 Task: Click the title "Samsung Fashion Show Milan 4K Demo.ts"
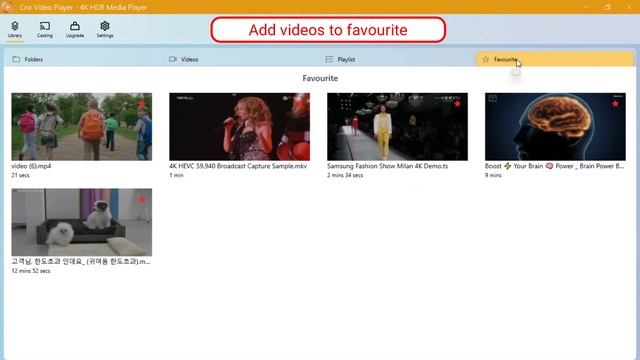(x=387, y=166)
